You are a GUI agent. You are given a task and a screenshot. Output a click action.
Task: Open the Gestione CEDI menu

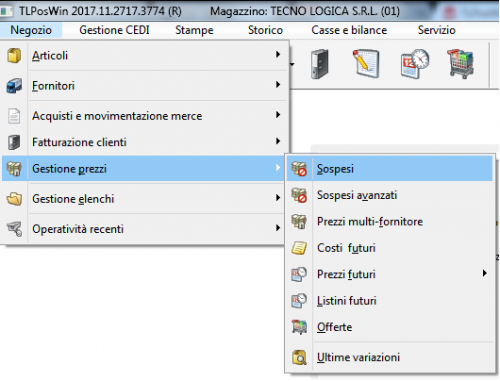[114, 30]
